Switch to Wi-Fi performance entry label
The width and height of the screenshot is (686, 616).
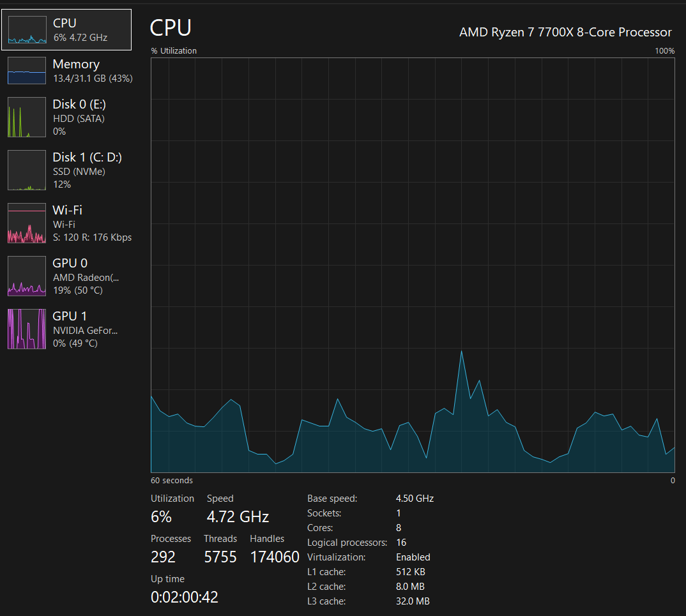pos(67,210)
